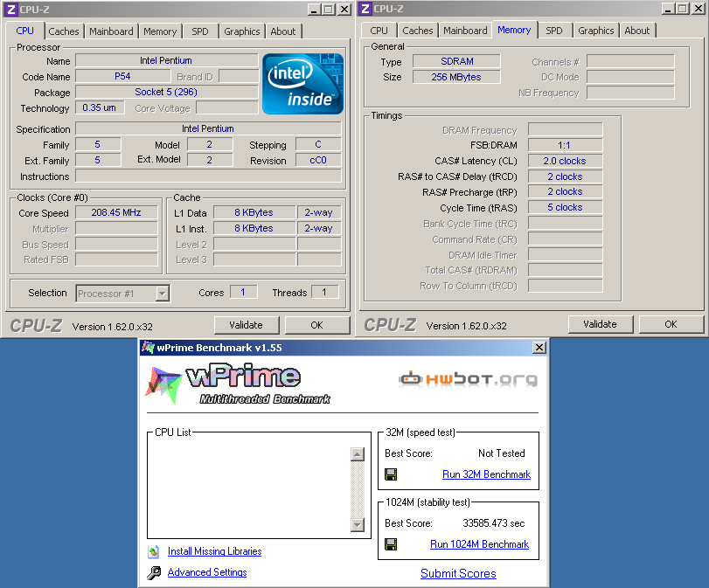This screenshot has height=588, width=709.
Task: Click the save floppy icon under 1024M stability test
Action: (x=391, y=544)
